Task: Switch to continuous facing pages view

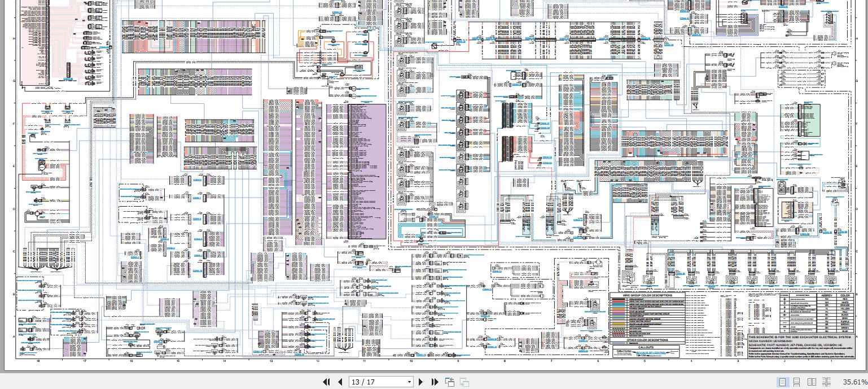Action: [827, 382]
